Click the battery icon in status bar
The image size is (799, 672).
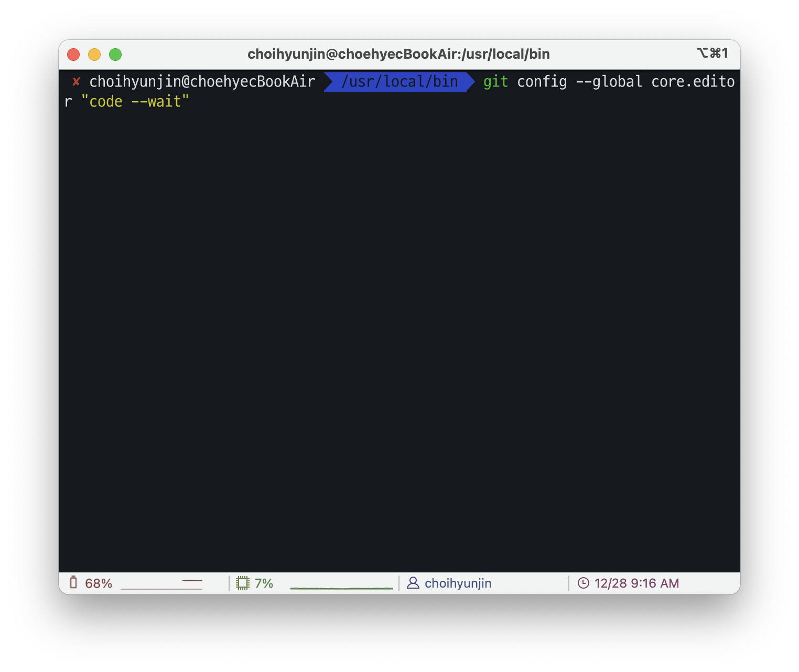click(73, 583)
